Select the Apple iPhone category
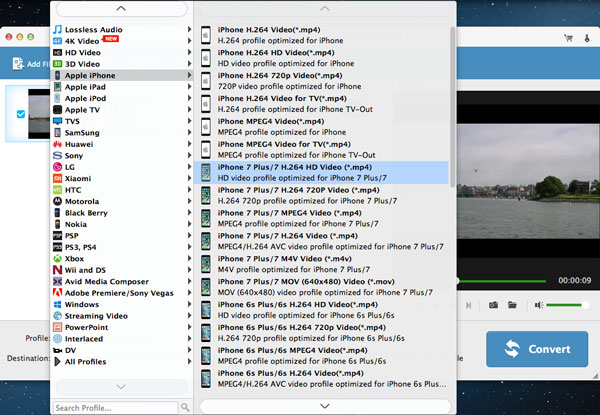 [122, 75]
